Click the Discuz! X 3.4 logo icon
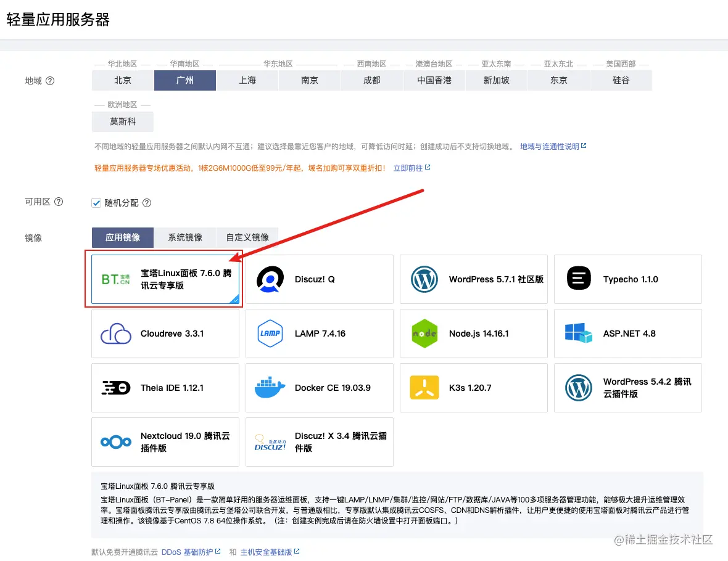The width and height of the screenshot is (728, 561). click(x=270, y=443)
